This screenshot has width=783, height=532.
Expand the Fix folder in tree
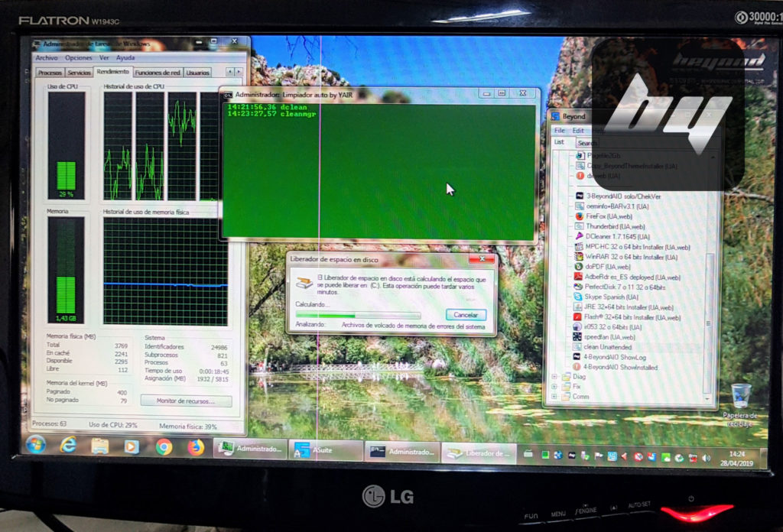tap(554, 387)
